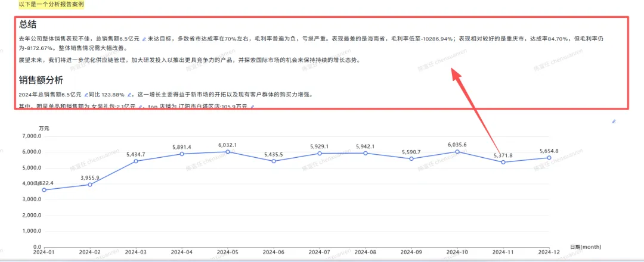
Task: Click x-axis label 2024-09
Action: pos(411,252)
